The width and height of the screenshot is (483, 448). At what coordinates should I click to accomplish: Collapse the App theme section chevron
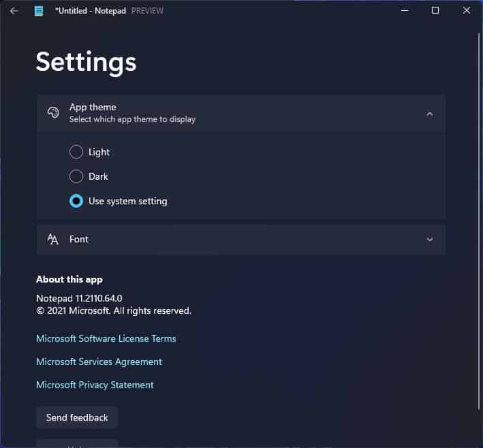[x=430, y=114]
